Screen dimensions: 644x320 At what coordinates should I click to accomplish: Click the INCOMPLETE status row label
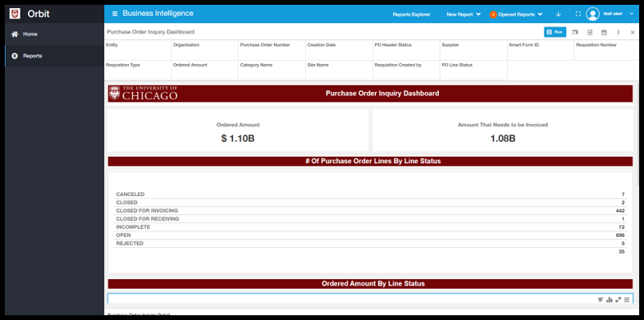[x=133, y=227]
